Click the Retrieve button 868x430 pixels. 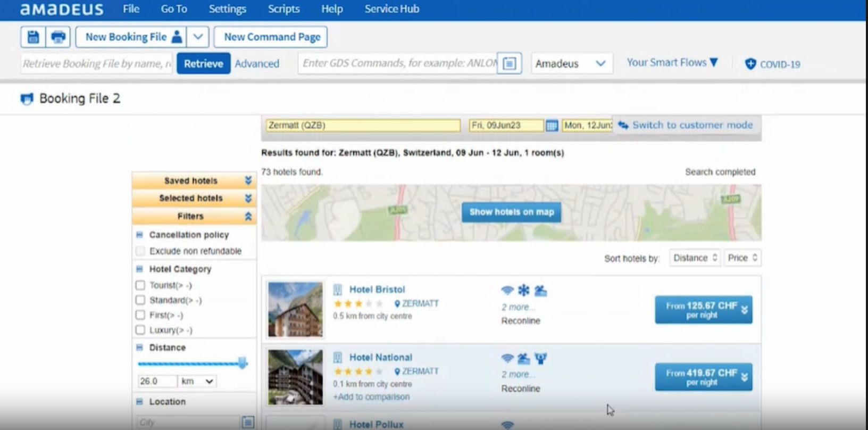click(204, 63)
